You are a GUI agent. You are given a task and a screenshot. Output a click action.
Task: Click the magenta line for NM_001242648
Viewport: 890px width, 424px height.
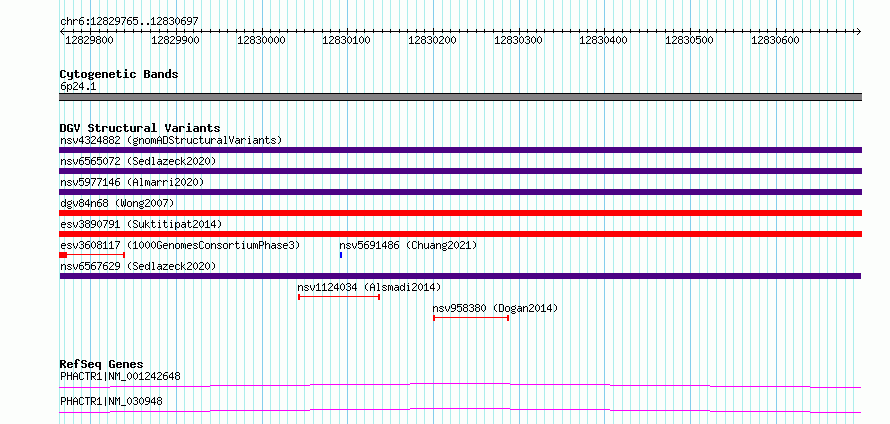[x=460, y=386]
